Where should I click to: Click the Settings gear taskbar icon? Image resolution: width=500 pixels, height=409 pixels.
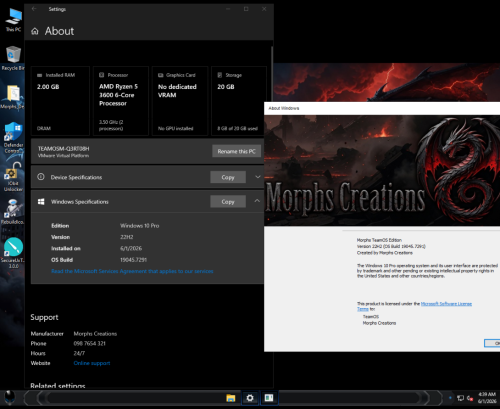pos(250,398)
